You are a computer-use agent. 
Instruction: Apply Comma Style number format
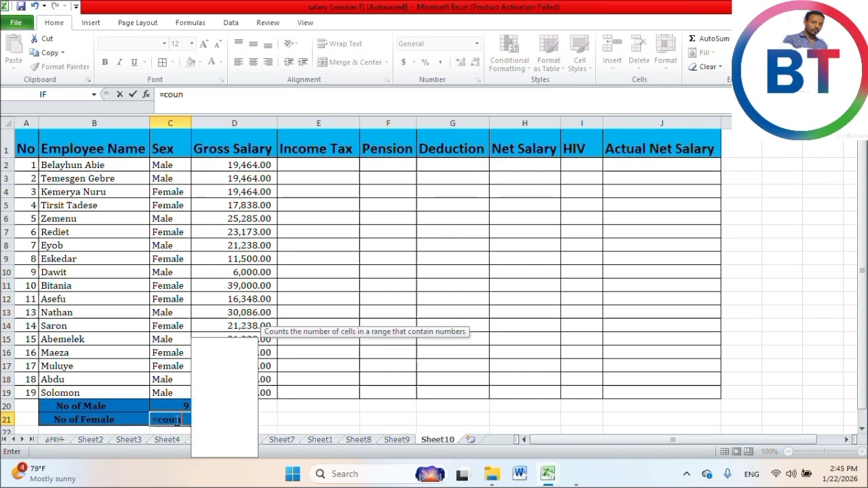point(441,62)
